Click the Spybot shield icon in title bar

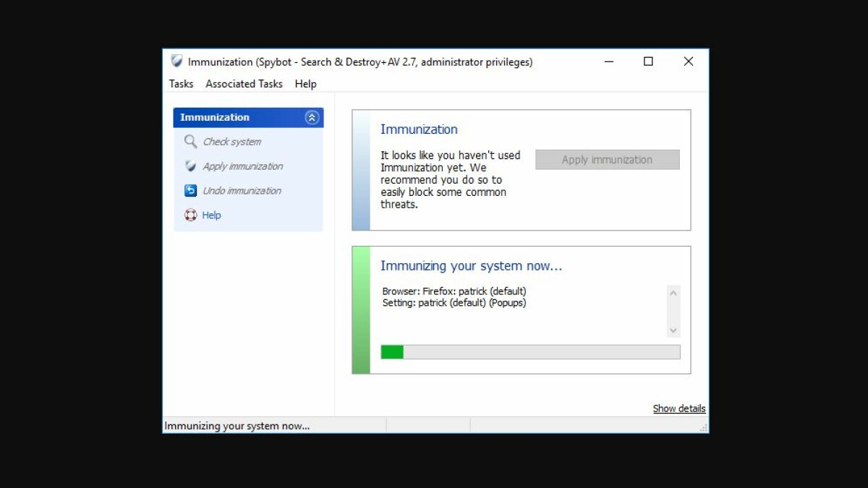click(176, 61)
